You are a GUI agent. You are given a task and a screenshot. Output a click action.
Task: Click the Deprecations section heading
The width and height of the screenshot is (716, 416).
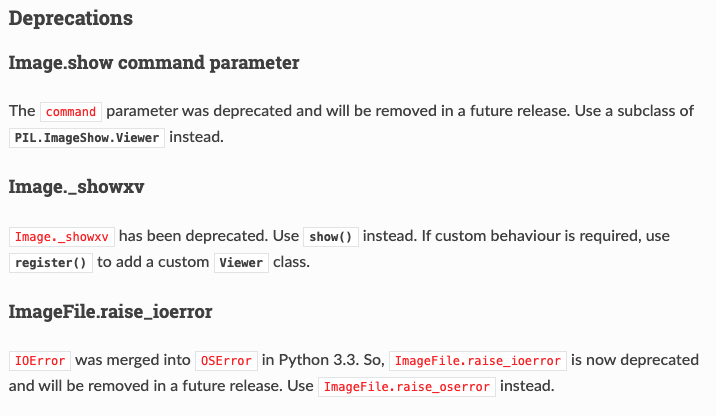[x=71, y=18]
